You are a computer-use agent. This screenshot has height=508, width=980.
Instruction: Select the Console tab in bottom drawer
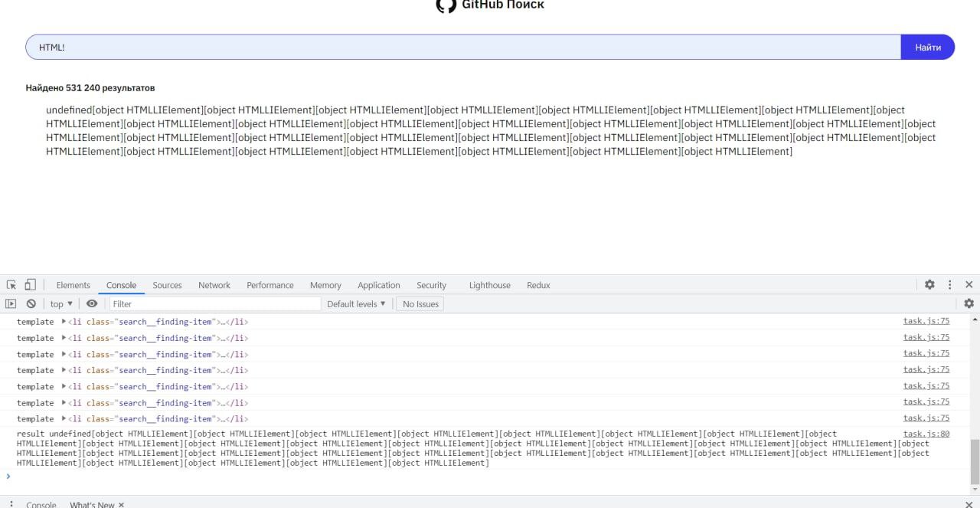[x=41, y=505]
